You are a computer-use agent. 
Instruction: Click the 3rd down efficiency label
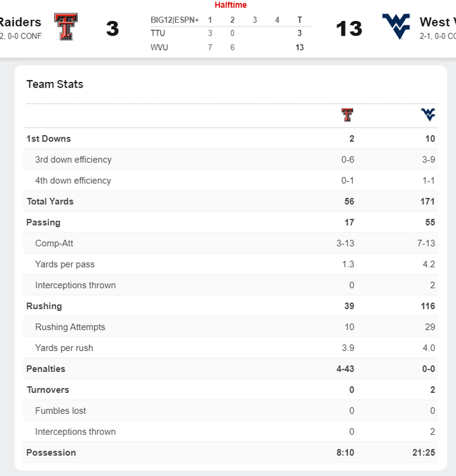click(x=73, y=159)
